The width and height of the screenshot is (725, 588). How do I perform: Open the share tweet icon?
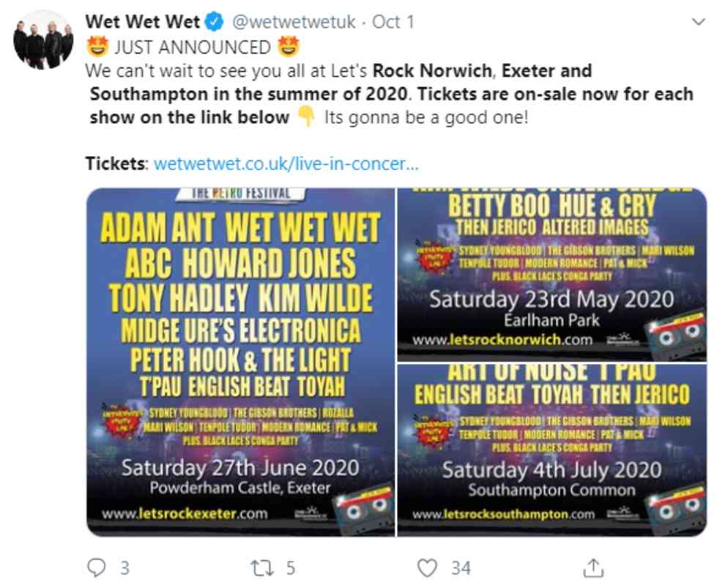[x=593, y=567]
